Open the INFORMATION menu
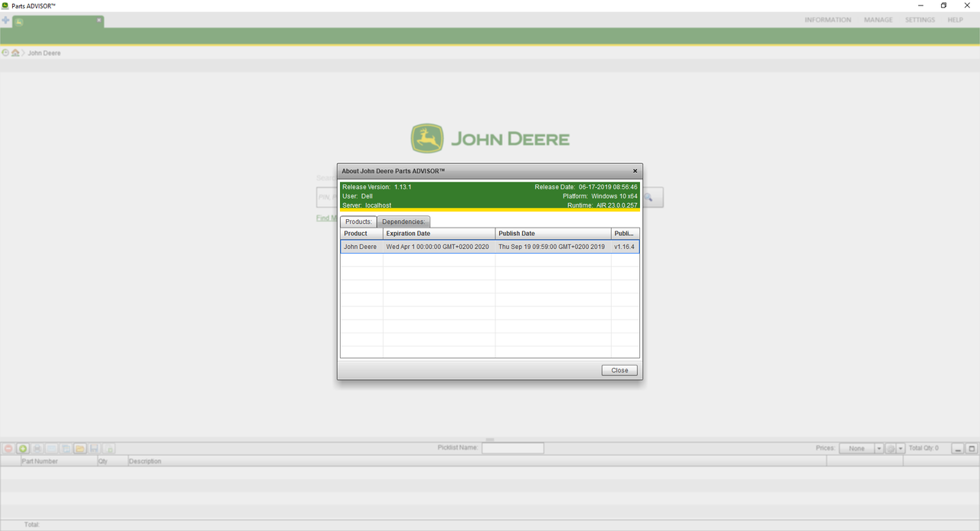 (x=828, y=20)
